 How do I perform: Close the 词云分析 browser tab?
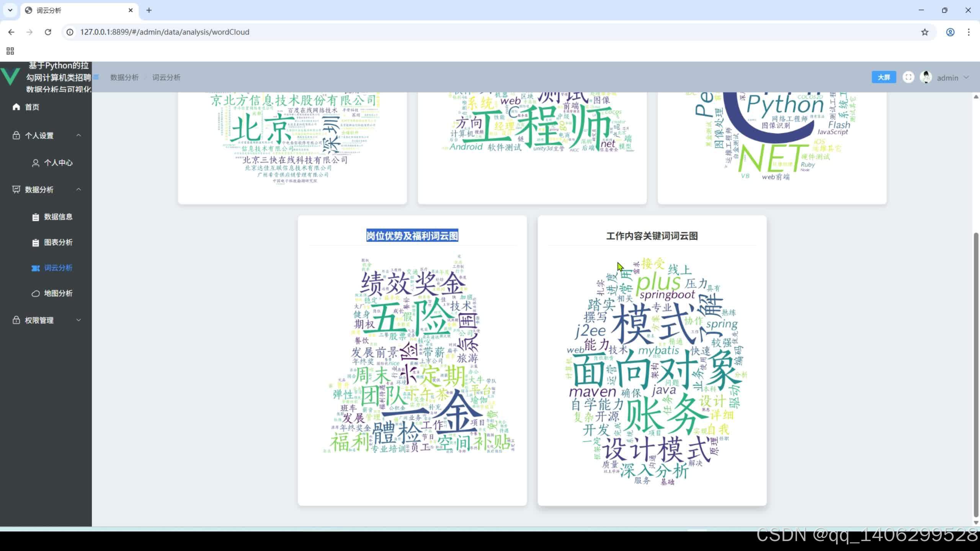coord(131,10)
